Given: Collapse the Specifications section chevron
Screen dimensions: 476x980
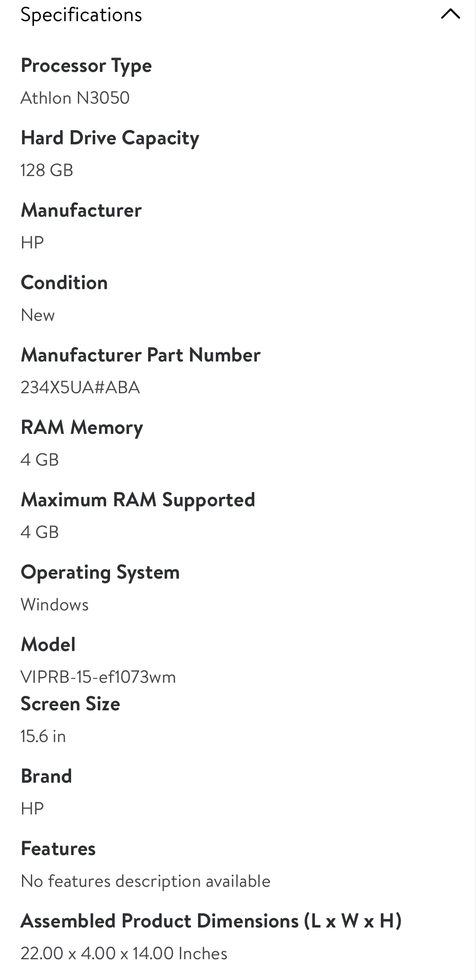Looking at the screenshot, I should tap(450, 14).
